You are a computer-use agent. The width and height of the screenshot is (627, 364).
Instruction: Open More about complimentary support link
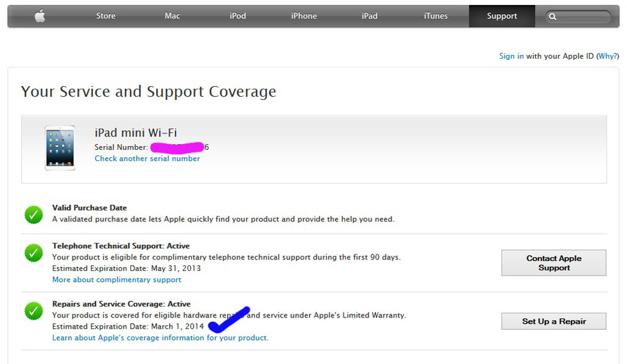coord(117,280)
